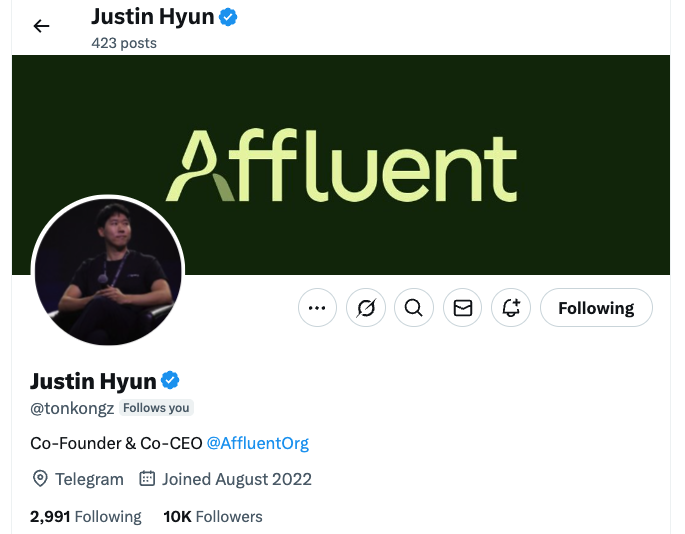The height and width of the screenshot is (534, 685).
Task: Click the Grok slashed-circle icon
Action: (x=366, y=308)
